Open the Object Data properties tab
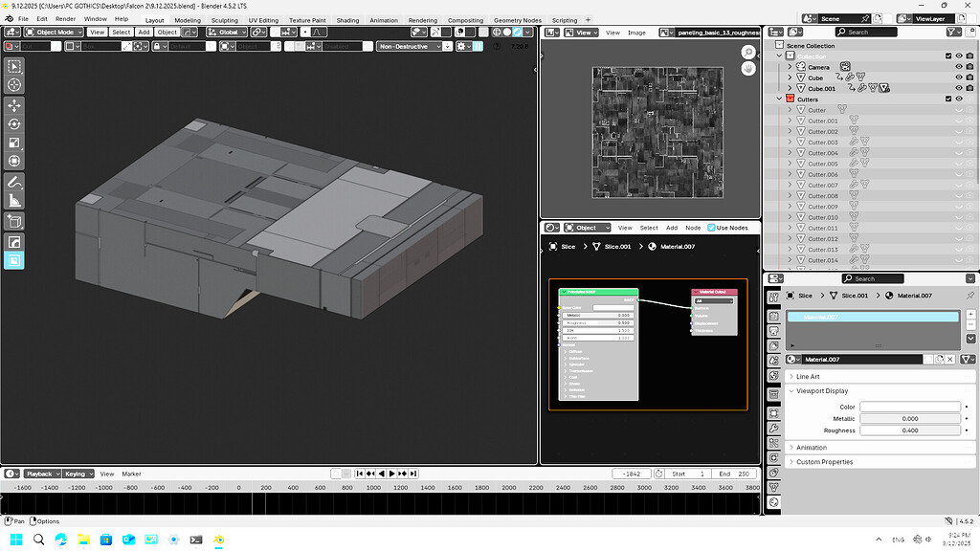 click(773, 487)
